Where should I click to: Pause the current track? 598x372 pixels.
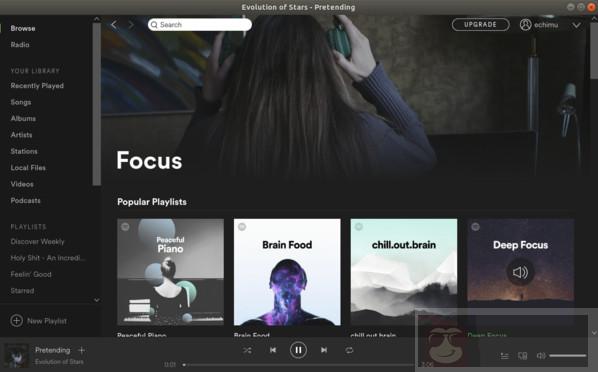[298, 350]
